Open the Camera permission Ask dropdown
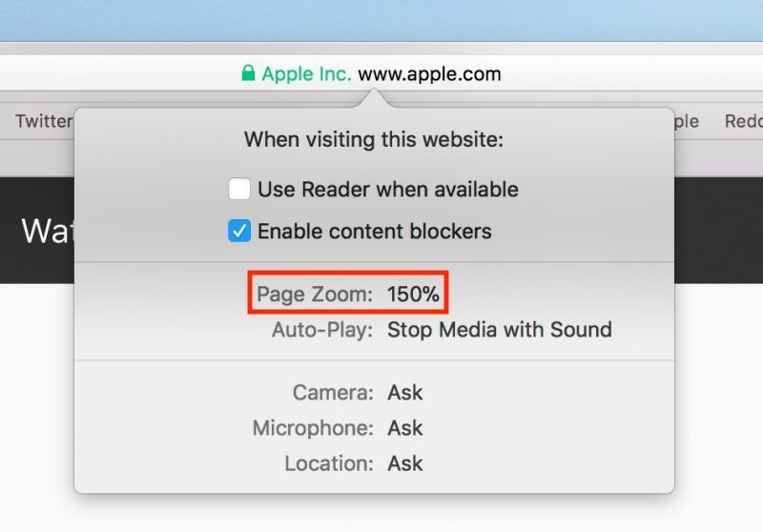Screen dimensions: 763x532 point(404,393)
